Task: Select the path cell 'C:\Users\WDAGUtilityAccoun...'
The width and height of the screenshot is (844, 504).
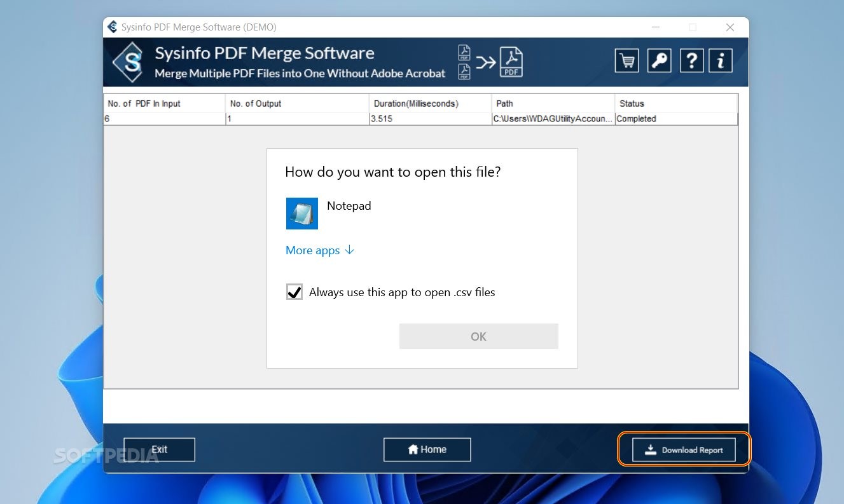Action: [x=553, y=119]
